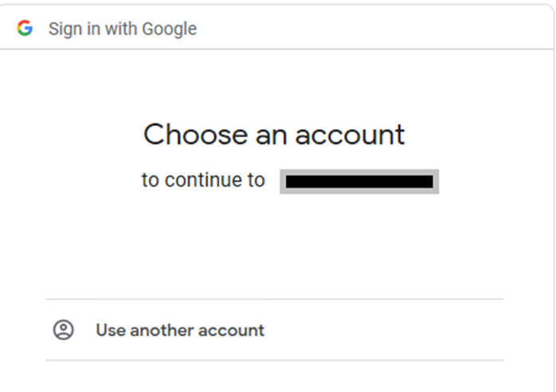
Task: Click the Google brand logo beside Sign in
Action: (x=25, y=28)
